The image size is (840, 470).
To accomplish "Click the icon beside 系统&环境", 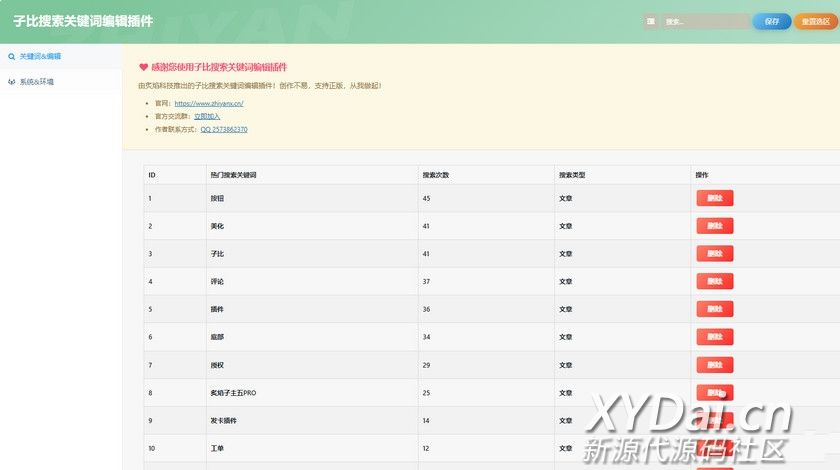I will click(x=11, y=82).
